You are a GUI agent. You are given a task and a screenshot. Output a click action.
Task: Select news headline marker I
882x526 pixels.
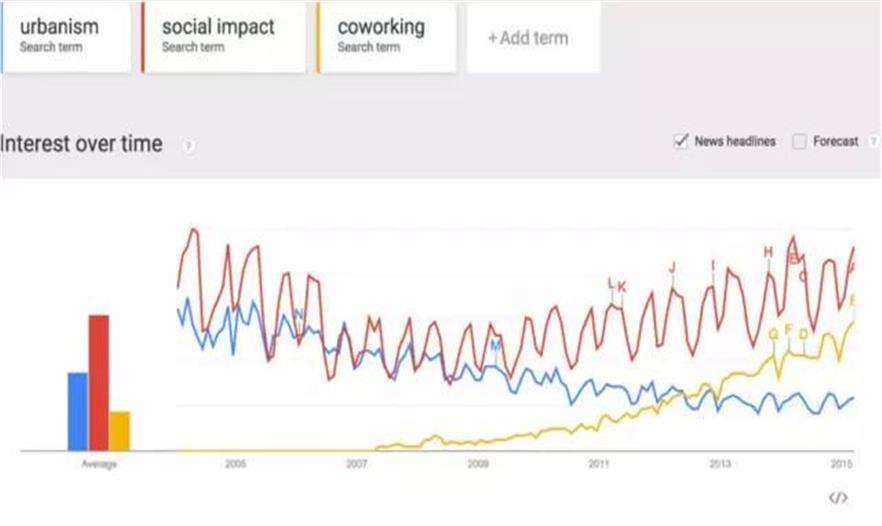713,265
